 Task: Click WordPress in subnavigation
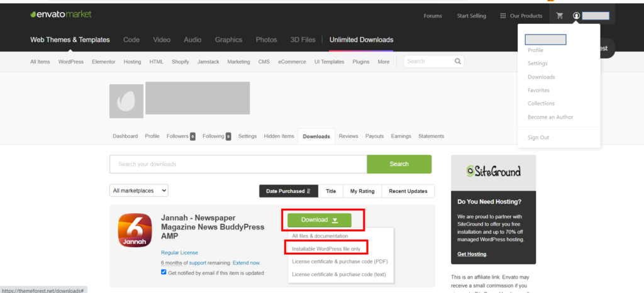70,62
